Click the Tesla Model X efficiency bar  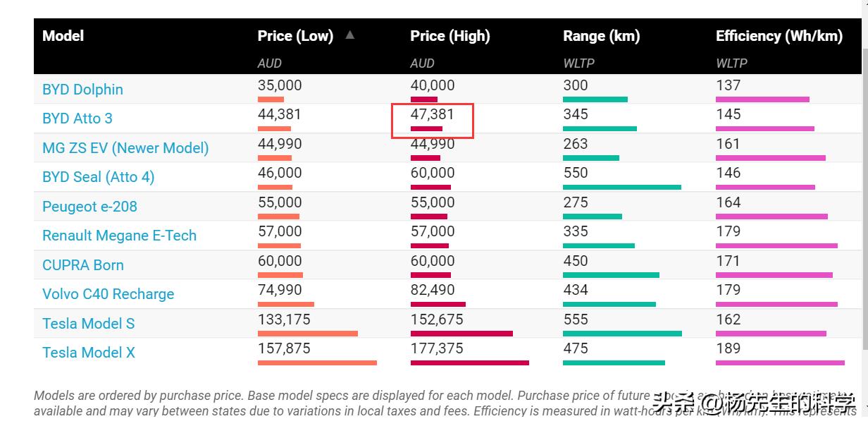[779, 363]
